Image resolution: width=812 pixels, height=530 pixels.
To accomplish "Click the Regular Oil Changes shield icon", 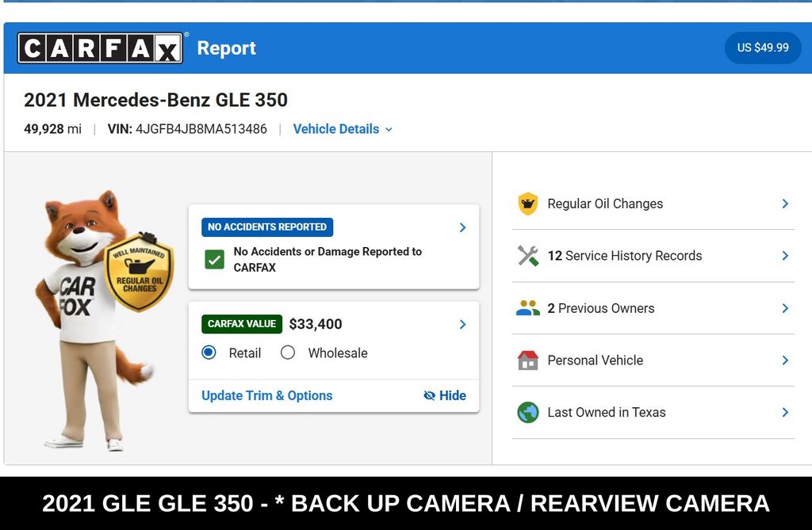I will (527, 204).
